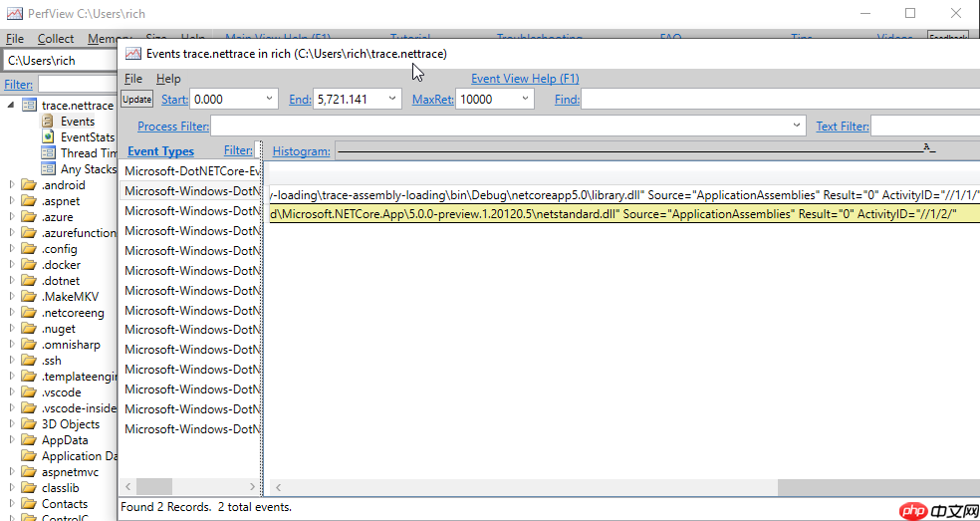Click the Start label link

[174, 99]
